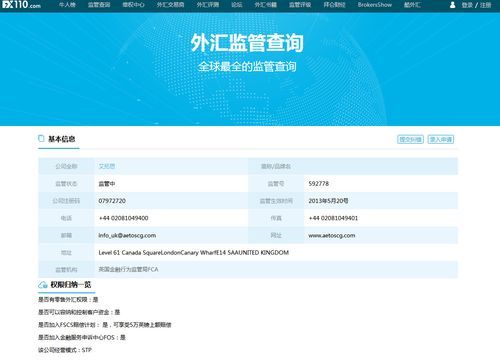Image resolution: width=500 pixels, height=363 pixels.
Task: Click the line mentioning 申诉中心FOS
Action: coord(82,338)
